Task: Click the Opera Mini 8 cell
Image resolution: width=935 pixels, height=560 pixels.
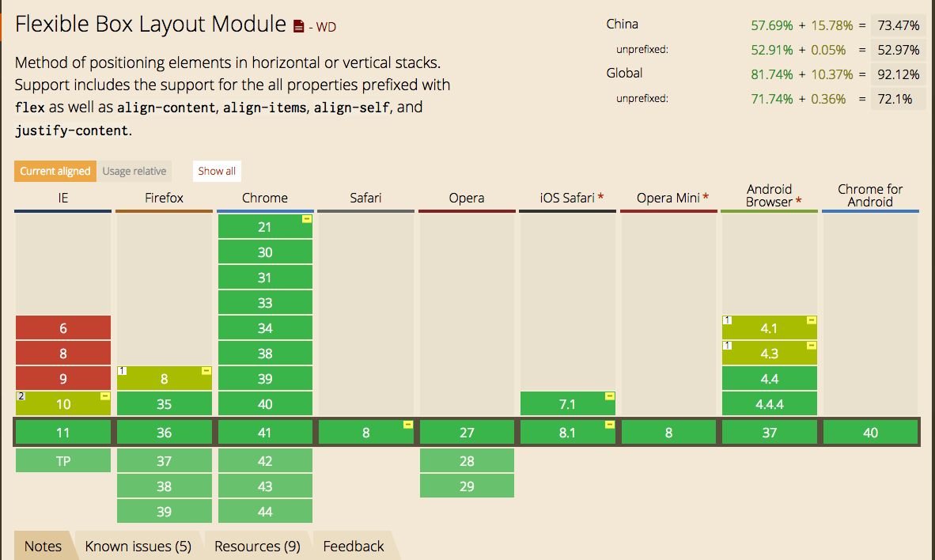Action: 668,432
